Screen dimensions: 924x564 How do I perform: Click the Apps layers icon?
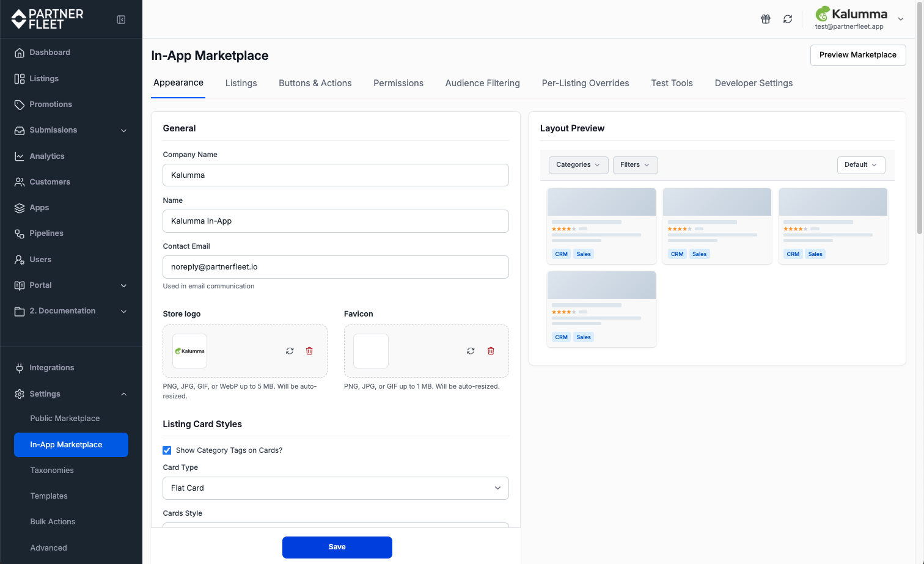point(20,208)
